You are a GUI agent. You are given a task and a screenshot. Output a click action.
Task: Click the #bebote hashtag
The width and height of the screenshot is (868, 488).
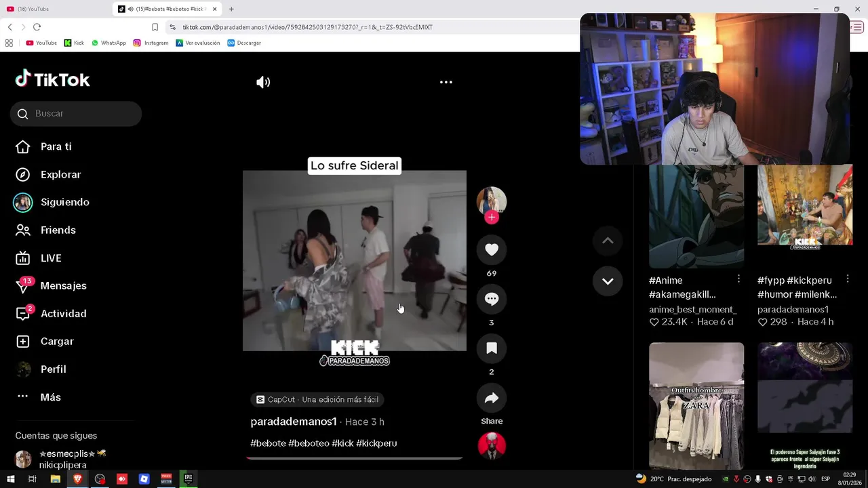(x=268, y=443)
